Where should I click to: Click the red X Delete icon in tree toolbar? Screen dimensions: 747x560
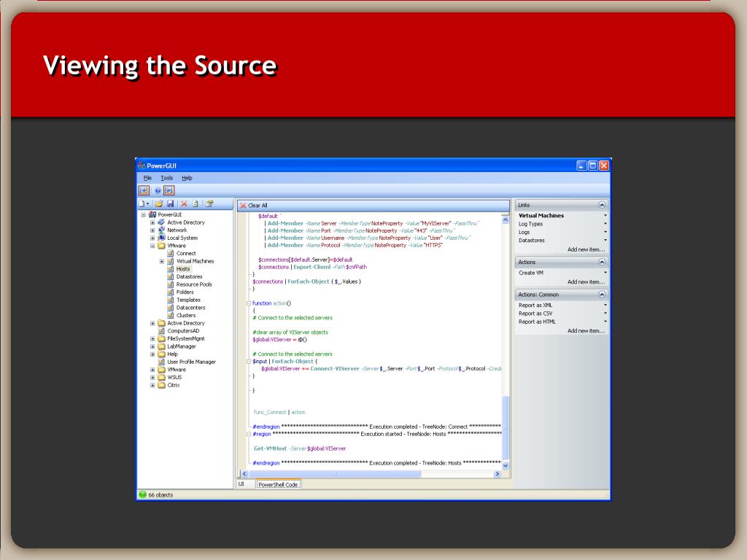pos(184,204)
